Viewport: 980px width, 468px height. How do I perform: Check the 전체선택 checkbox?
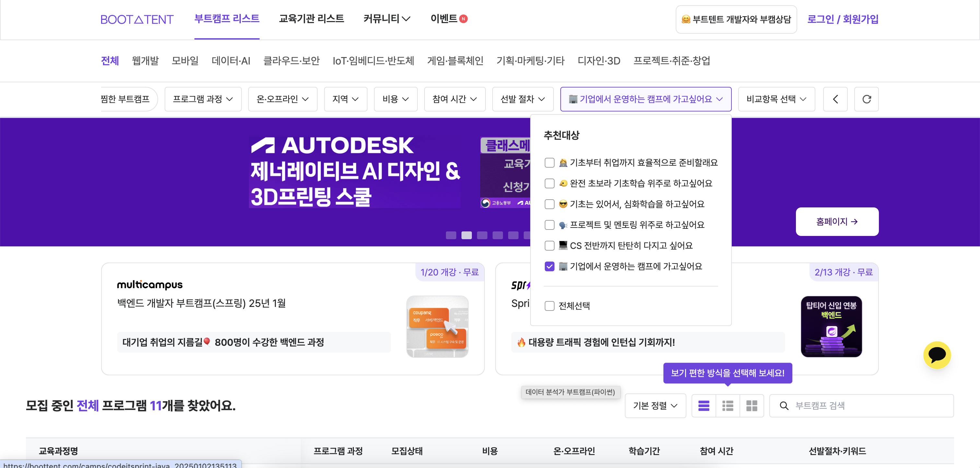coord(549,306)
